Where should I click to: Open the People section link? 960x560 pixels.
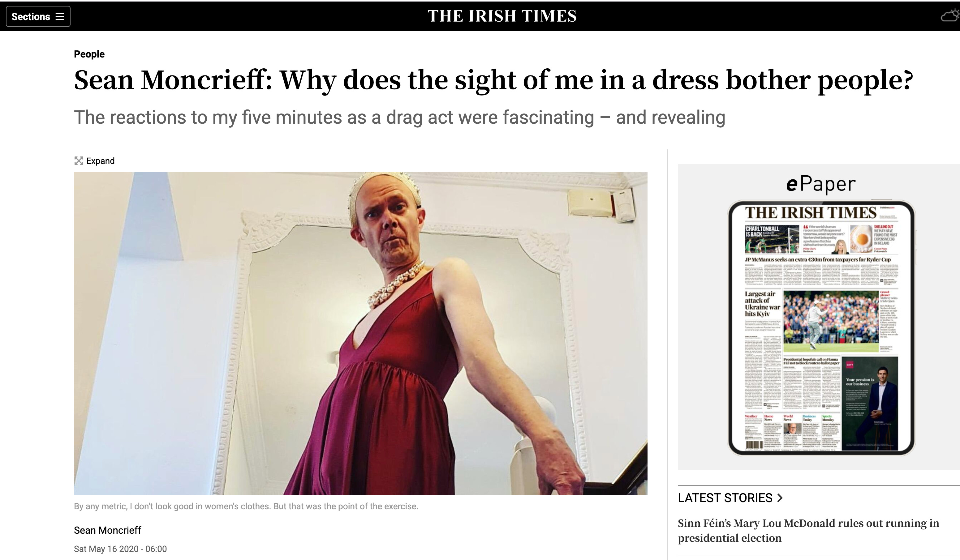tap(89, 54)
